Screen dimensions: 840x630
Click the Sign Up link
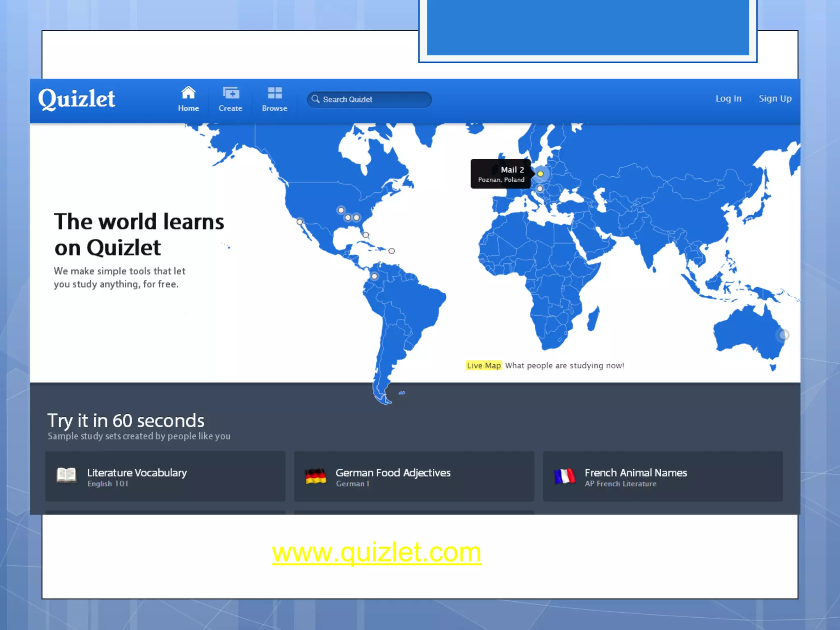pyautogui.click(x=775, y=98)
